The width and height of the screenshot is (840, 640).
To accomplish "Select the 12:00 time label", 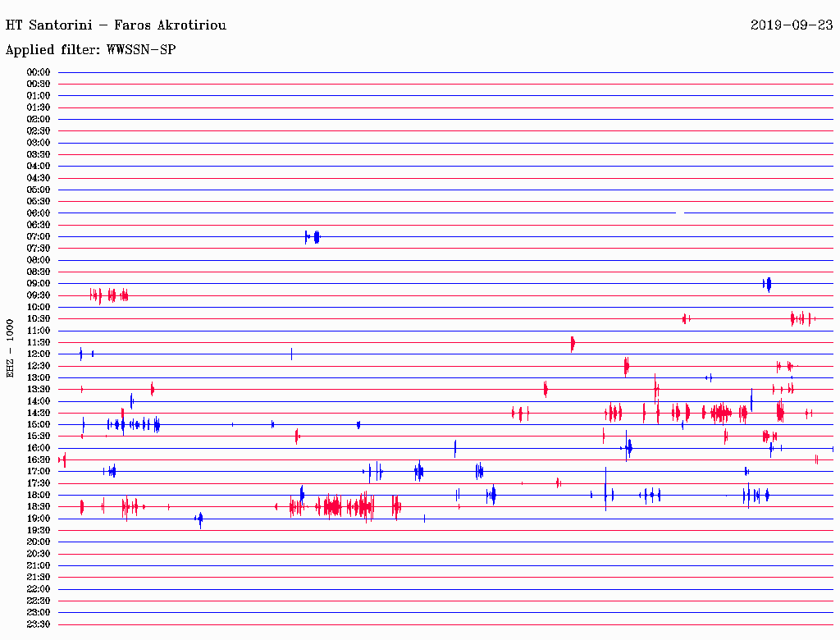I will pos(39,354).
